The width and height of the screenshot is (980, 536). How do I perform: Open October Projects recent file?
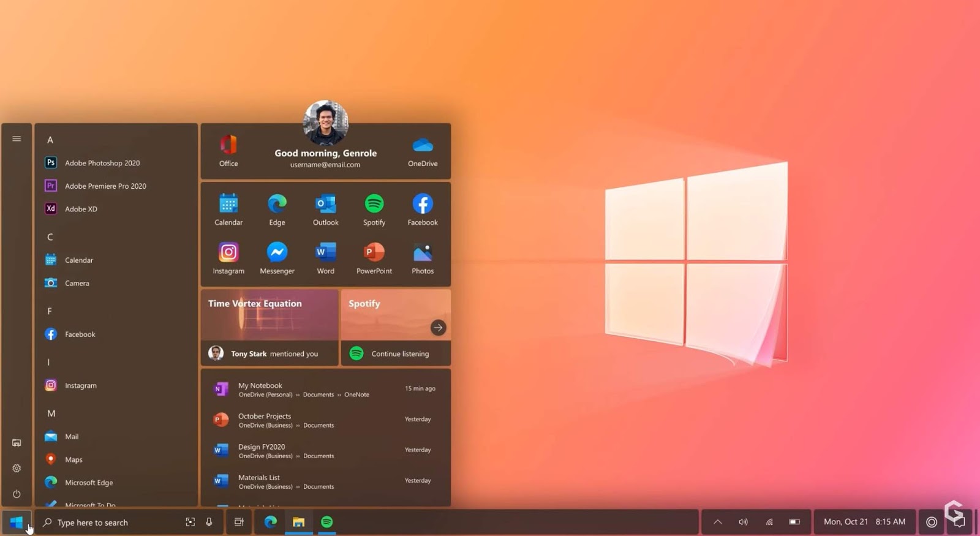[x=325, y=420]
